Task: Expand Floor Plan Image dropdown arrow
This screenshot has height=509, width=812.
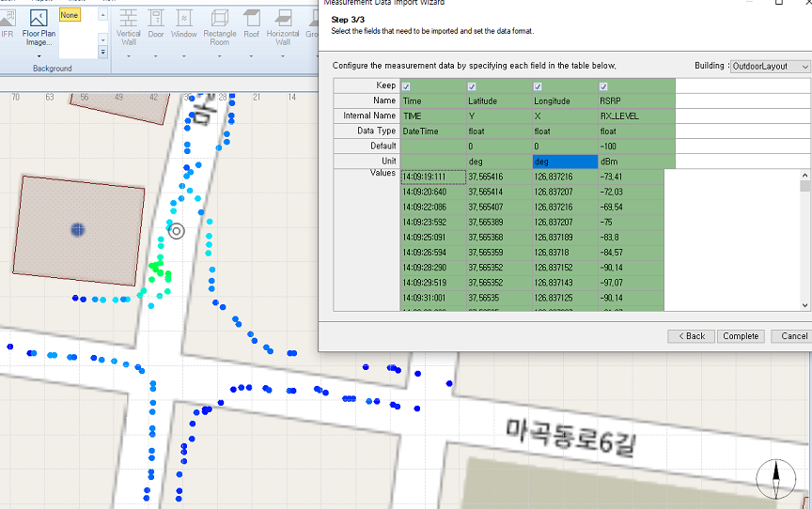Action: [39, 55]
